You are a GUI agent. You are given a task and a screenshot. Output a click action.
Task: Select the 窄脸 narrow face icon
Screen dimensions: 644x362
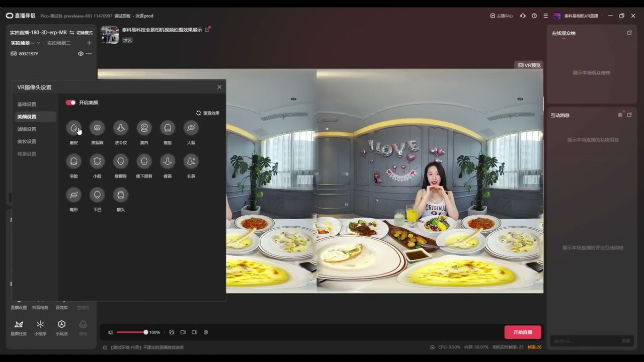74,161
